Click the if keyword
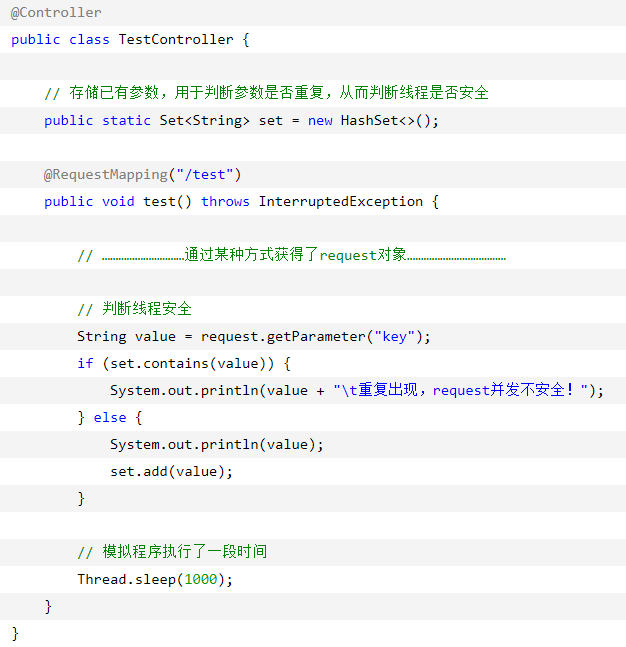The height and width of the screenshot is (647, 626). (85, 364)
